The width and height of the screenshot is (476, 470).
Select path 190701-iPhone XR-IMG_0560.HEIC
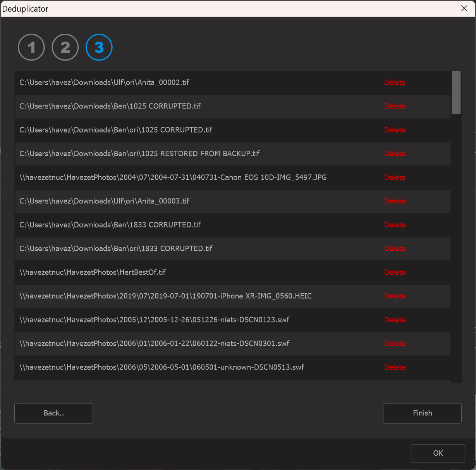coord(166,296)
